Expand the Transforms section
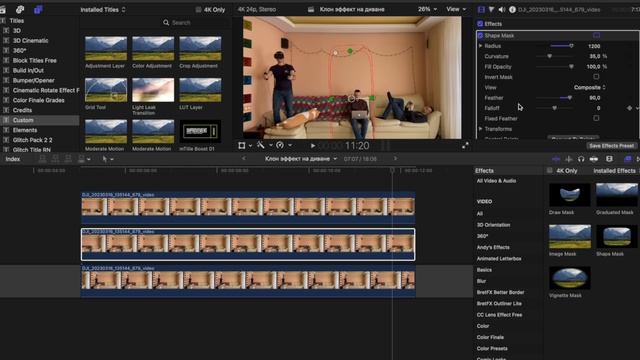The image size is (640, 360). [480, 129]
